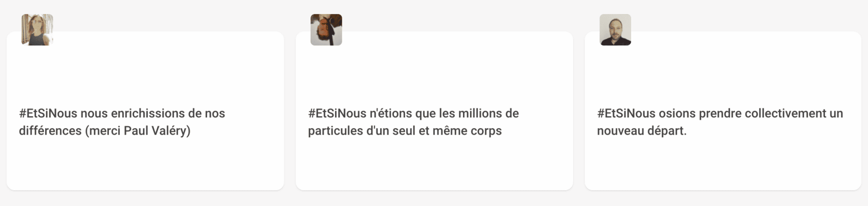This screenshot has width=868, height=206.
Task: Open the avatar of the bearded man
Action: 615,30
